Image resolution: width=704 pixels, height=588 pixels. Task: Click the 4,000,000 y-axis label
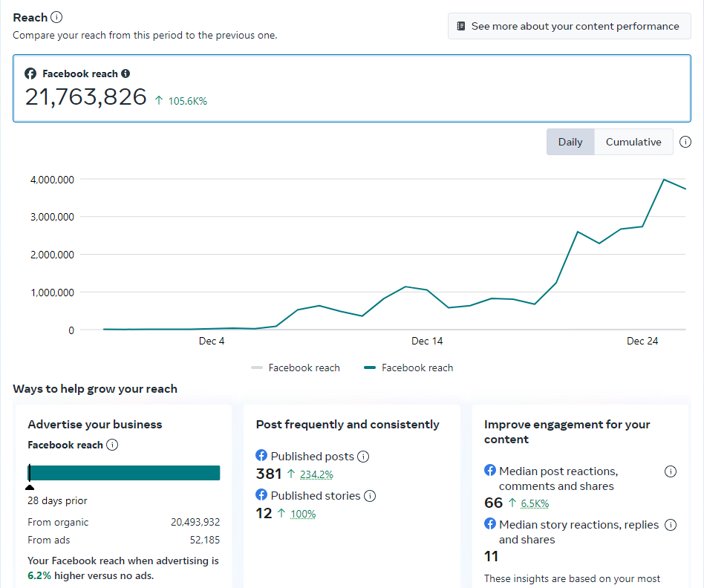[x=52, y=180]
